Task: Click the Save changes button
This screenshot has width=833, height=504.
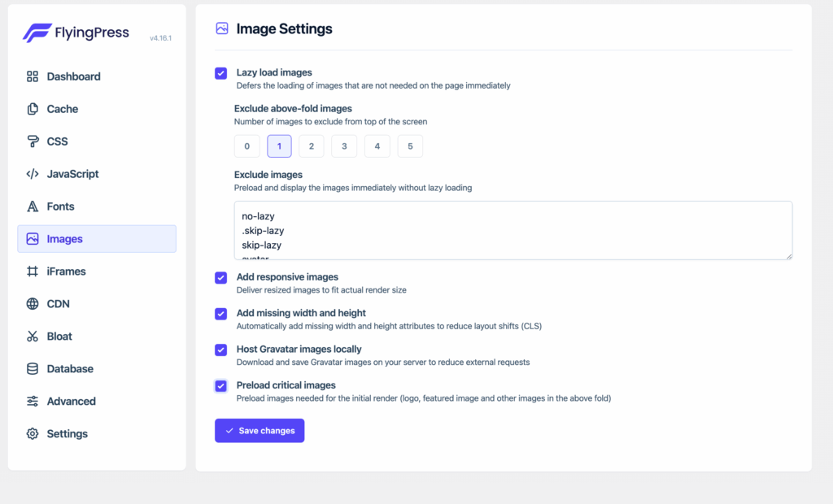Action: [x=259, y=430]
